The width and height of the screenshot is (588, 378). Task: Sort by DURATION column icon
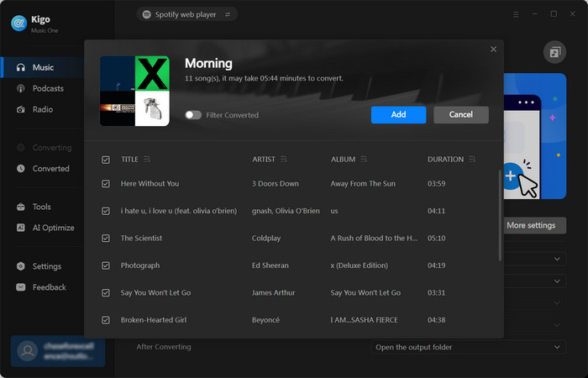(x=472, y=160)
